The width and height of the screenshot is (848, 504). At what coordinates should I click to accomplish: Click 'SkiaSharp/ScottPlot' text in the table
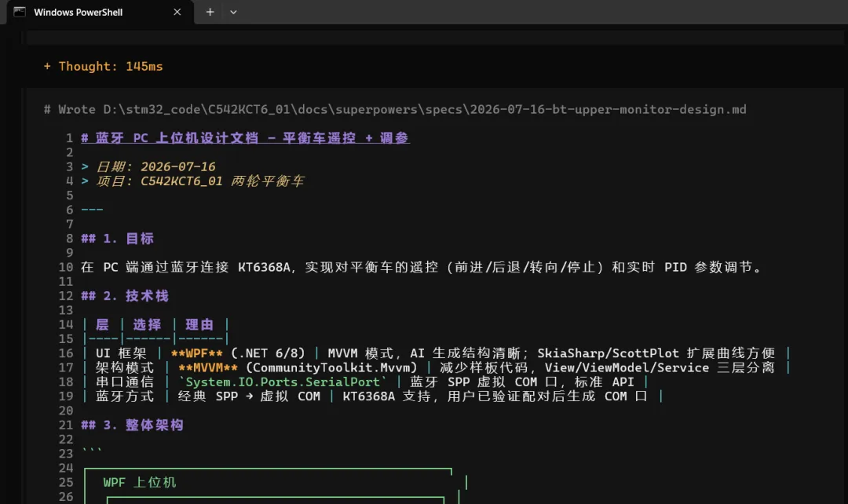click(x=608, y=353)
